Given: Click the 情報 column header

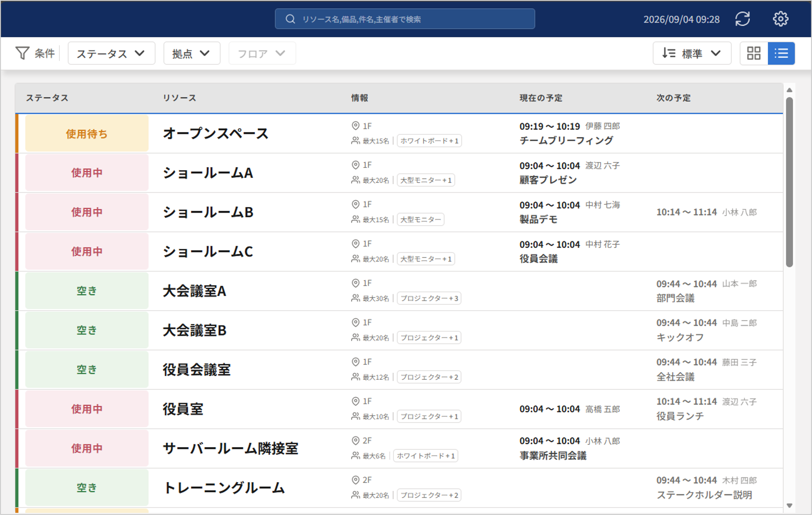Looking at the screenshot, I should point(359,98).
